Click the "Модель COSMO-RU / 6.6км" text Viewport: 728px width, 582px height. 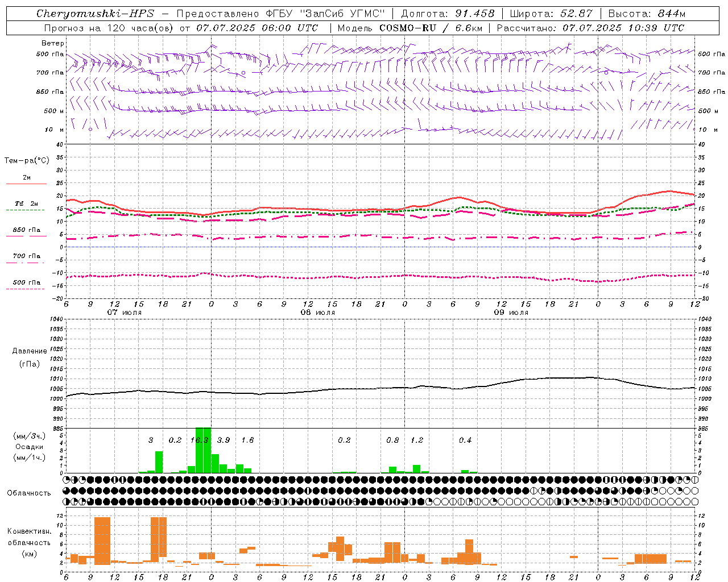[x=410, y=28]
